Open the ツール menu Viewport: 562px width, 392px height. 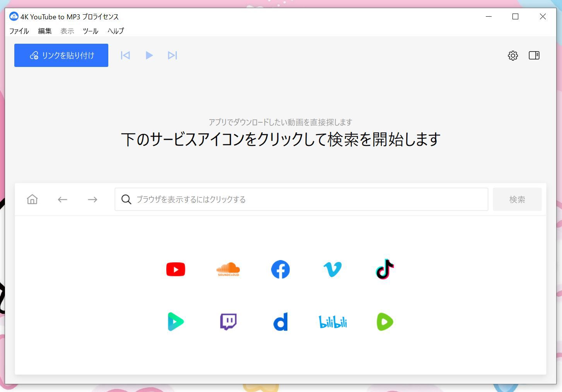(x=90, y=31)
